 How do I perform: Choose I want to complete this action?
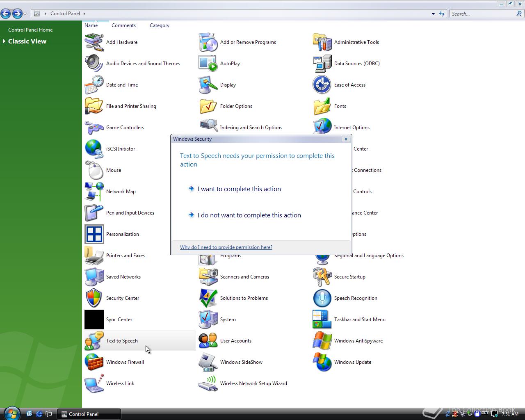click(239, 189)
